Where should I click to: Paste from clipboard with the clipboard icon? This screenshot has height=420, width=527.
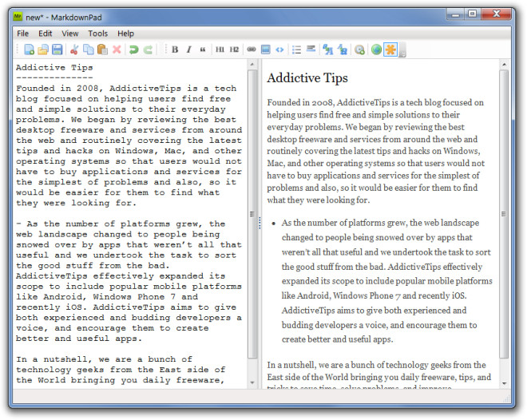tap(102, 50)
